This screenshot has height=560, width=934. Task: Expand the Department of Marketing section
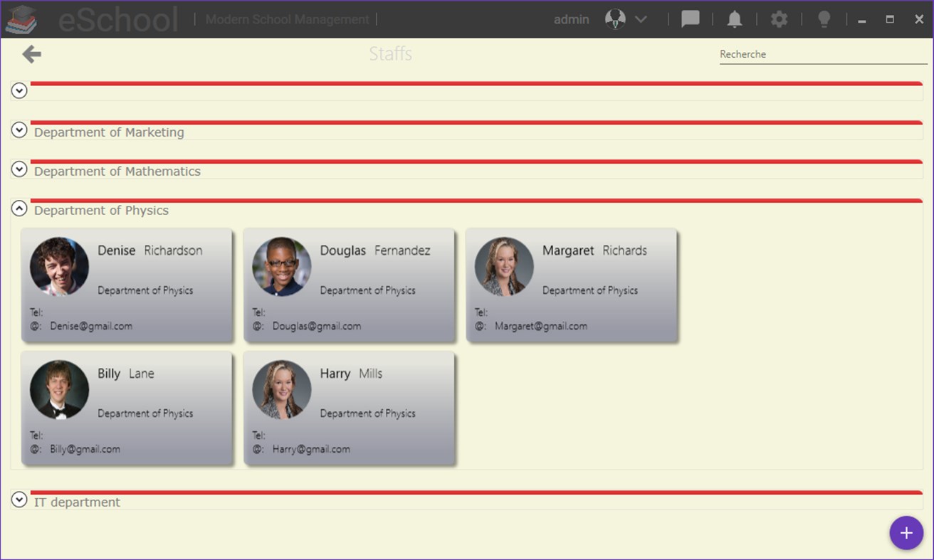19,130
